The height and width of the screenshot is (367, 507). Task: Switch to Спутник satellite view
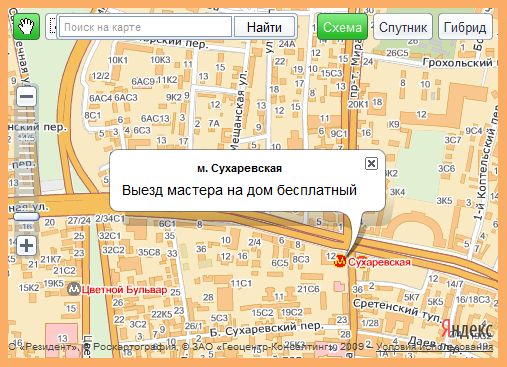pyautogui.click(x=403, y=27)
